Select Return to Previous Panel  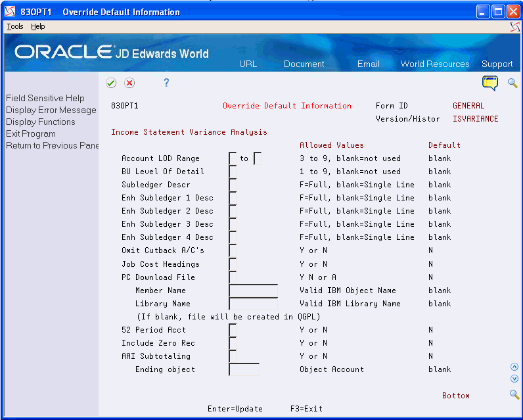pyautogui.click(x=52, y=145)
